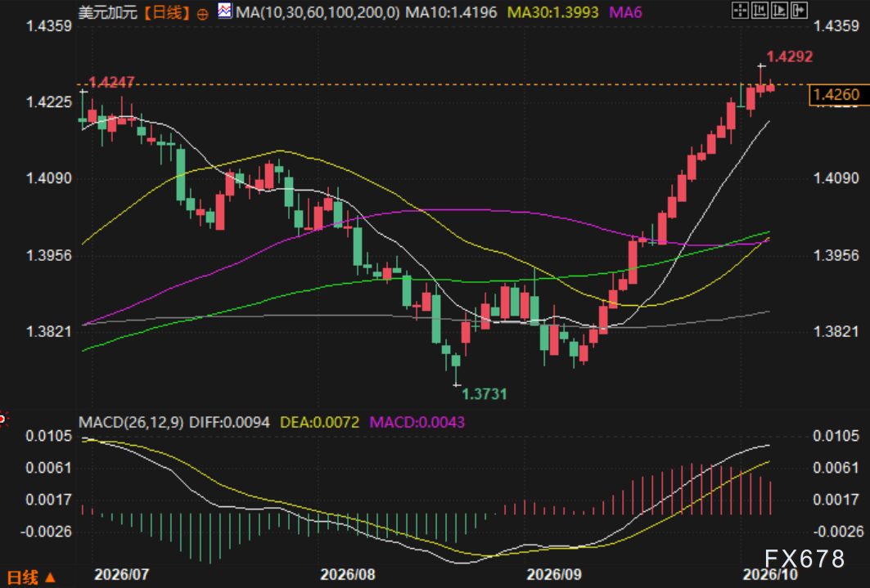This screenshot has width=870, height=588.
Task: Click the panel-with-arrow icon in the chart toolbar
Action: pyautogui.click(x=799, y=10)
